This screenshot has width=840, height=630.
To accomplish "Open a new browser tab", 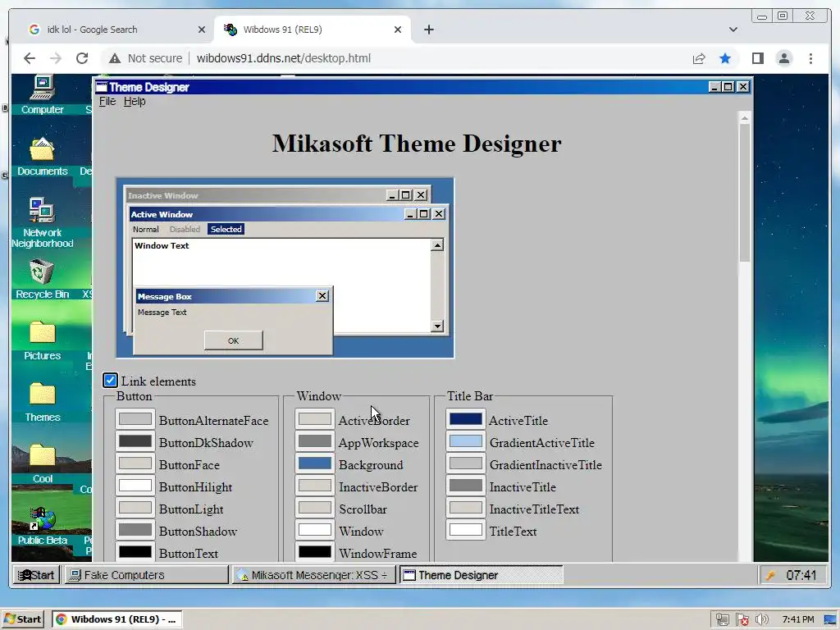I will pos(428,30).
